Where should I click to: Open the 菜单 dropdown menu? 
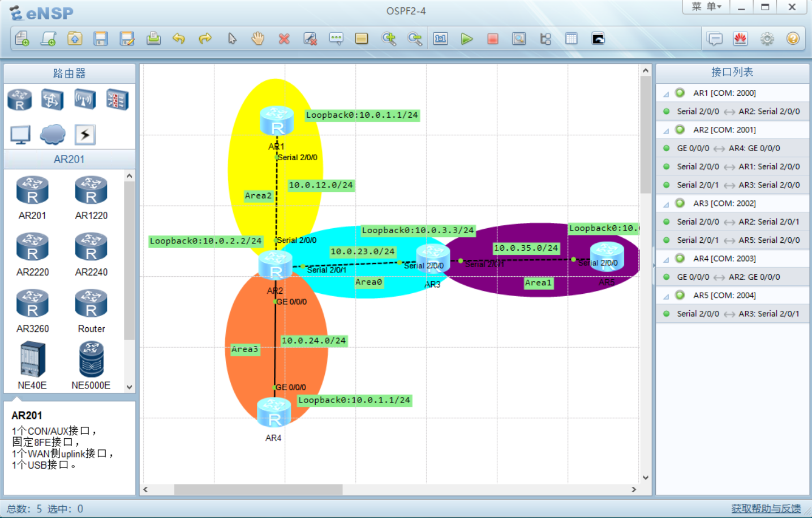pos(706,7)
